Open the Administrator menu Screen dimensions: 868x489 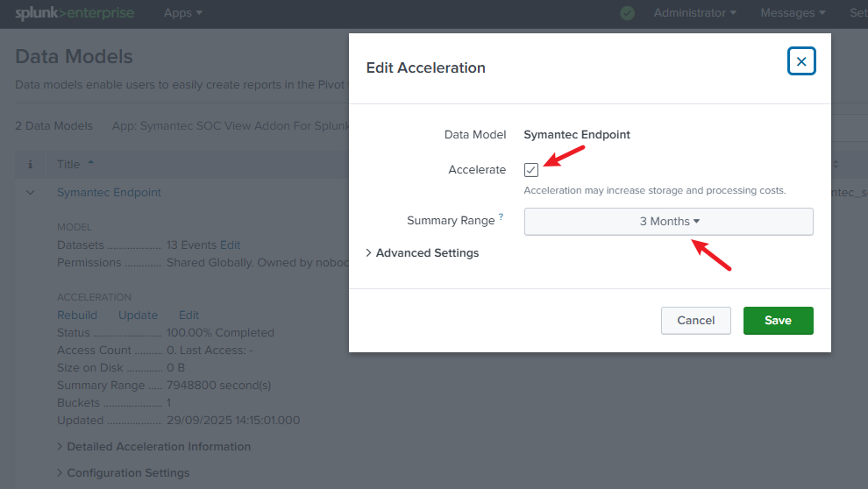(x=694, y=13)
